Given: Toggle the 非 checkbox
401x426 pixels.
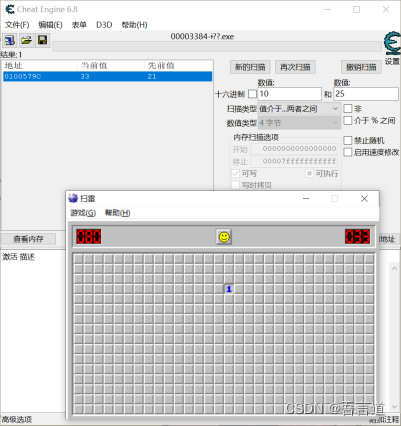Looking at the screenshot, I should click(x=348, y=109).
